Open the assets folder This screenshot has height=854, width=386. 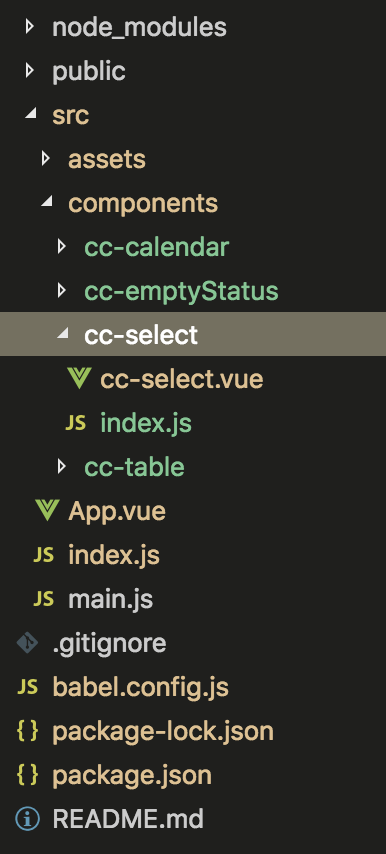click(107, 159)
